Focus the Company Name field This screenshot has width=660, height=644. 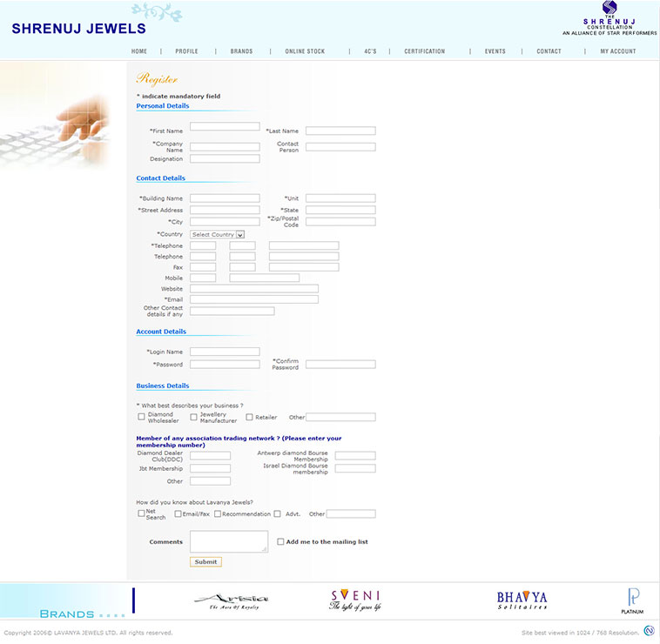(x=225, y=147)
